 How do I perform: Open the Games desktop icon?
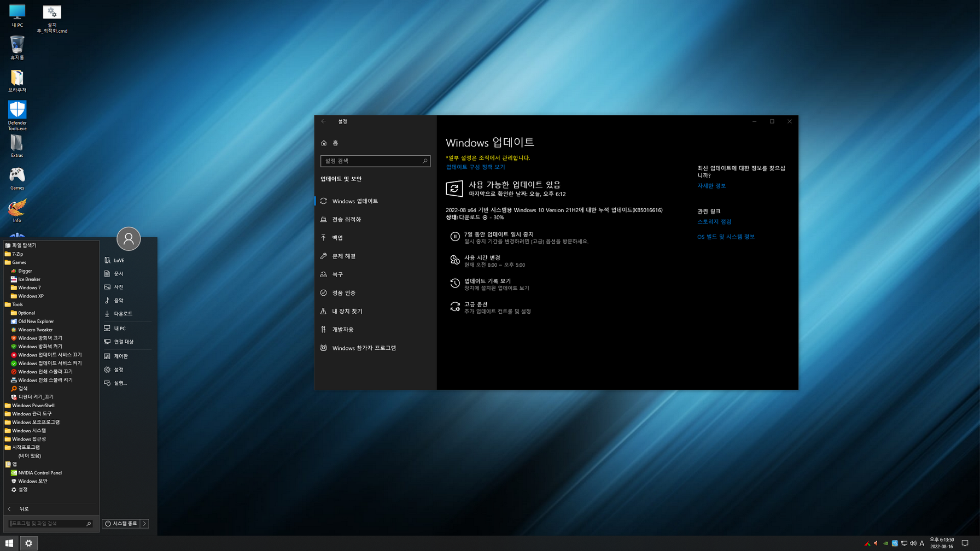[17, 178]
